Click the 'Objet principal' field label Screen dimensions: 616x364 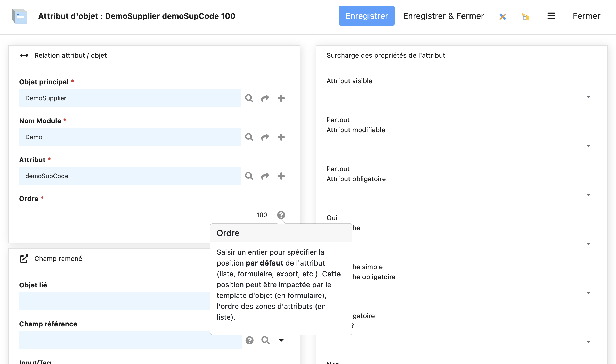tap(44, 82)
